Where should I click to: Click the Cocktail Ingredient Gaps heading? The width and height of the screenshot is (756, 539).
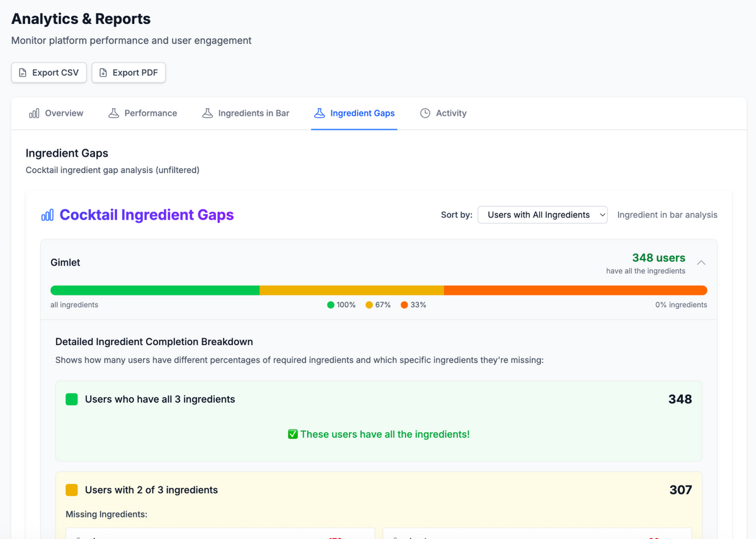coord(147,215)
